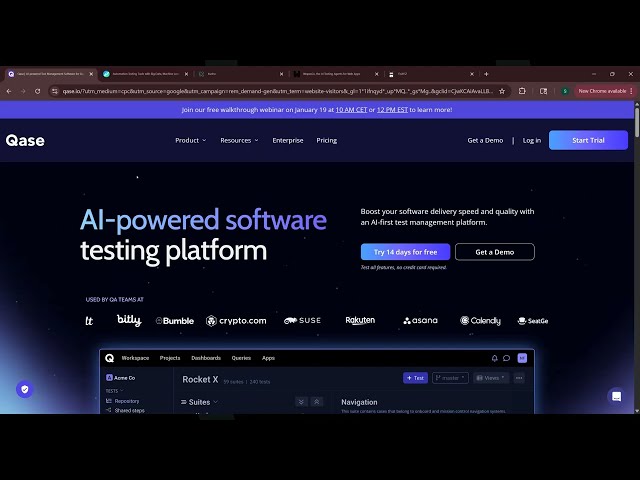Click the Bumble logo
Viewport: 640px width, 480px height.
pos(175,321)
